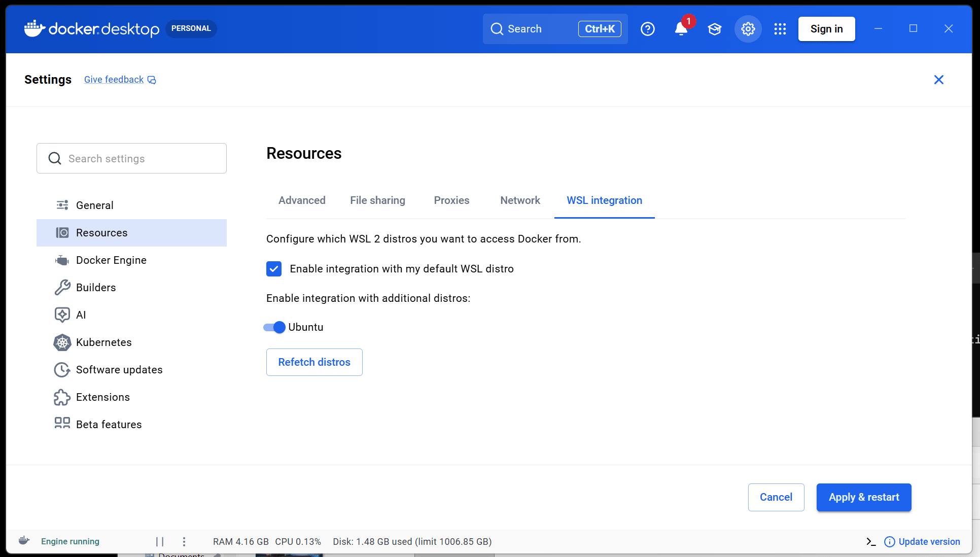This screenshot has height=557, width=980.
Task: Switch to the File sharing tab
Action: tap(377, 200)
